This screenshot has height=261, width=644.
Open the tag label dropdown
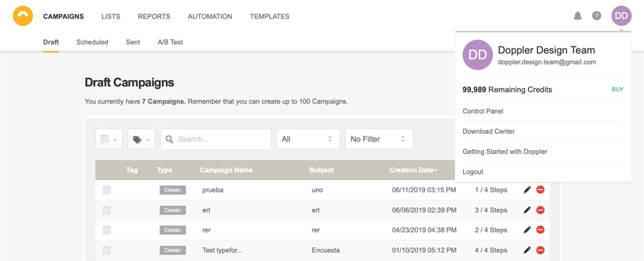141,139
